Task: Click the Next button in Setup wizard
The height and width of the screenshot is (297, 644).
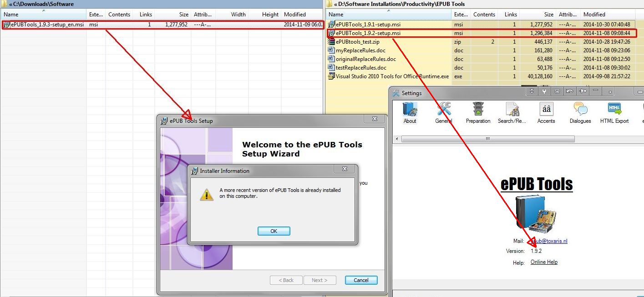Action: click(x=320, y=280)
